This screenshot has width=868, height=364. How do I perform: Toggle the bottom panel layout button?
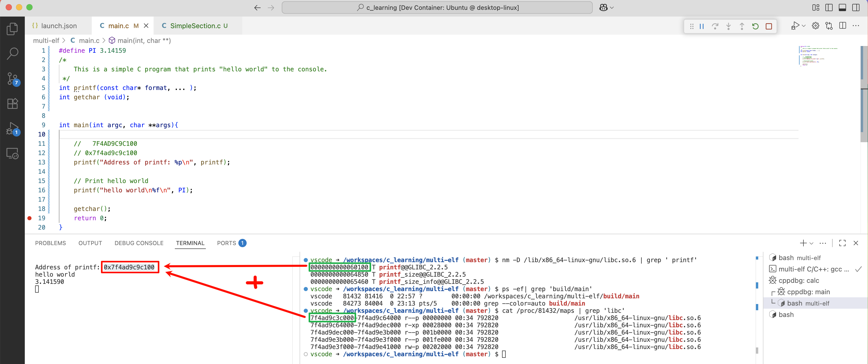pos(842,7)
